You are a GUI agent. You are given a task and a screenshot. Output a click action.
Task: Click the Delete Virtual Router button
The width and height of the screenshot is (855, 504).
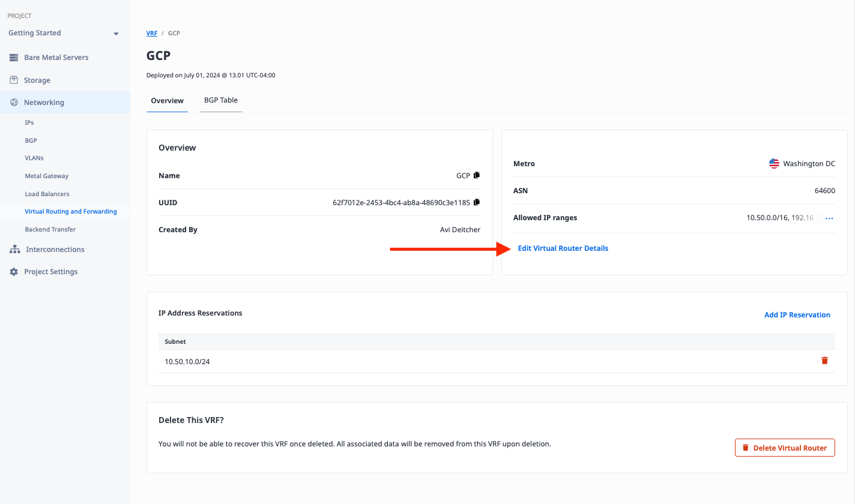coord(785,448)
